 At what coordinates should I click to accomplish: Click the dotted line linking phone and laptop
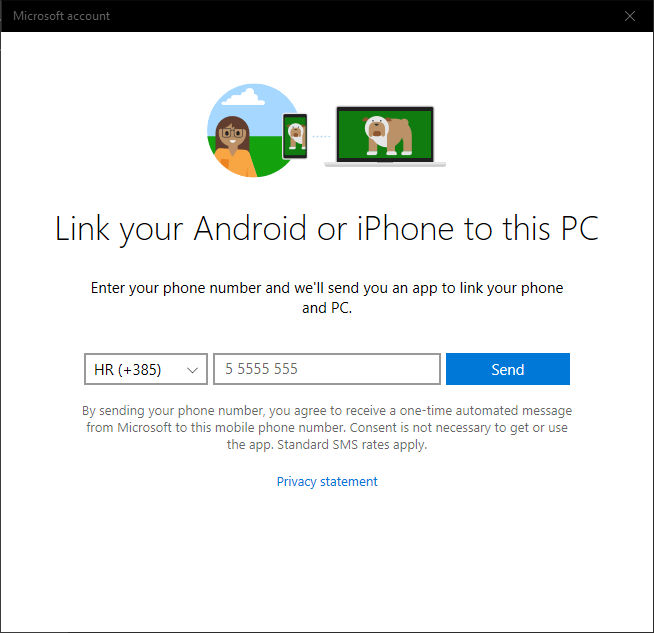point(319,135)
